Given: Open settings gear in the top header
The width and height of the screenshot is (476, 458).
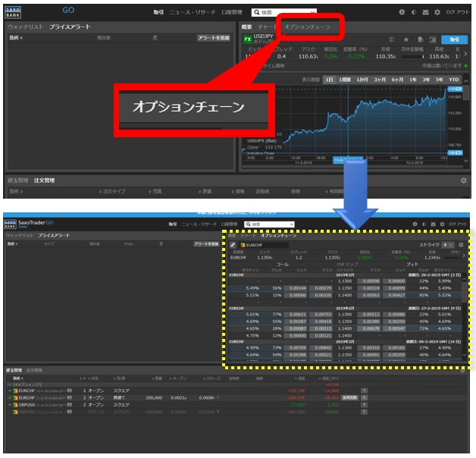Looking at the screenshot, I should click(x=437, y=12).
